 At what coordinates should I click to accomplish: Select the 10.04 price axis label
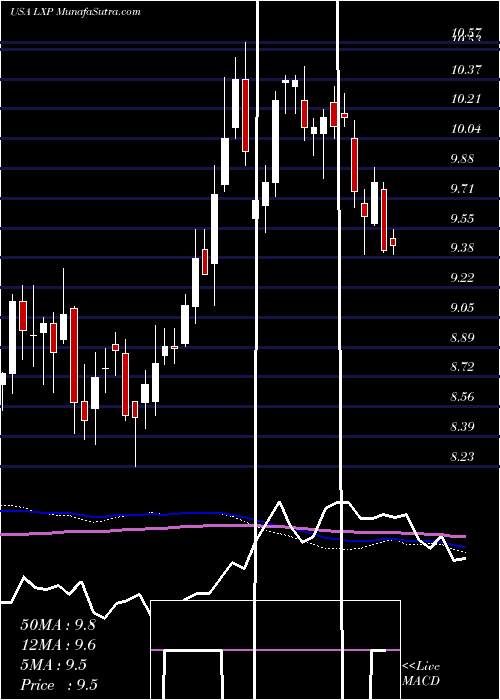[466, 129]
